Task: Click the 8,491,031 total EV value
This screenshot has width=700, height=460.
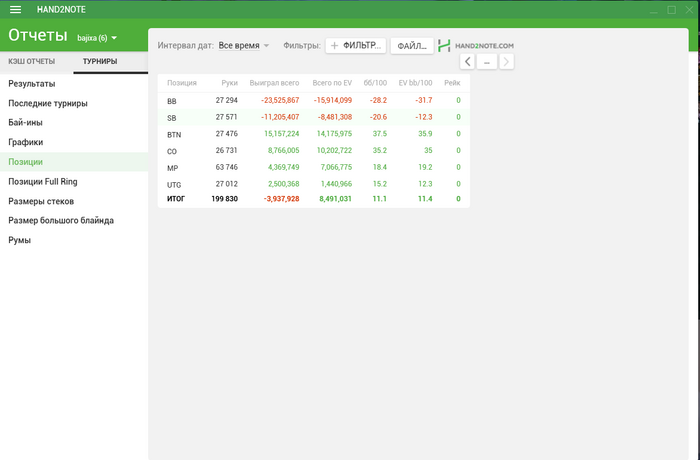Action: pos(335,199)
